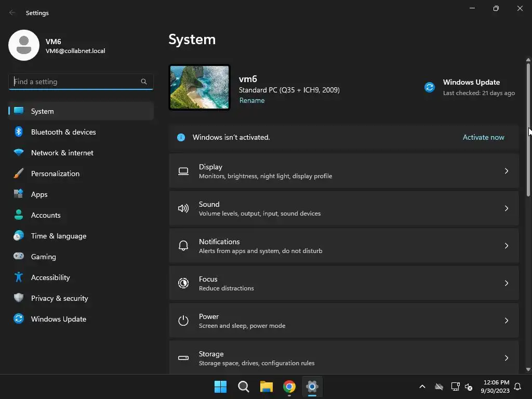
Task: Click the Windows Update icon in header
Action: [x=430, y=87]
